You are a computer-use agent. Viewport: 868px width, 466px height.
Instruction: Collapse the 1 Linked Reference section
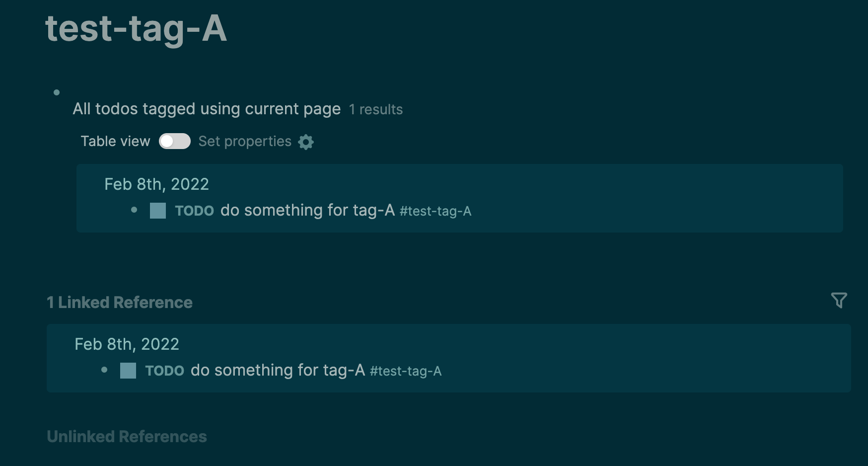coord(120,302)
